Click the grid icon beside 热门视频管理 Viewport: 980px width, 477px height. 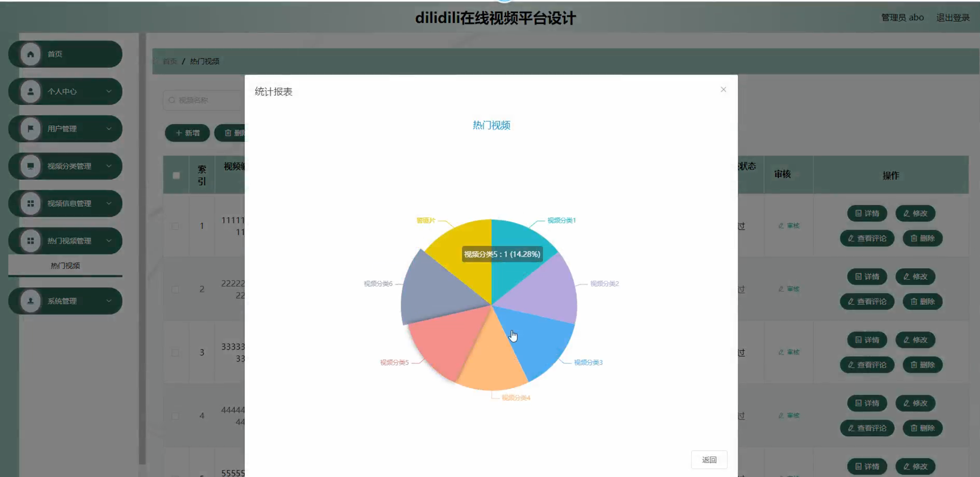coord(30,241)
